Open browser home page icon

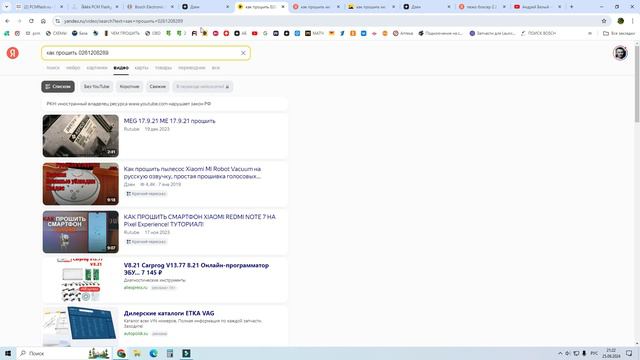pos(43,21)
